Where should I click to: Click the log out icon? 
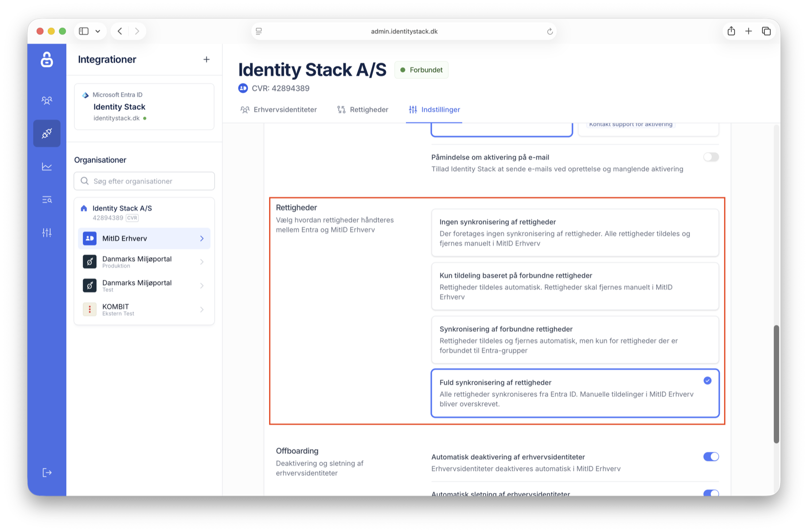pyautogui.click(x=47, y=473)
